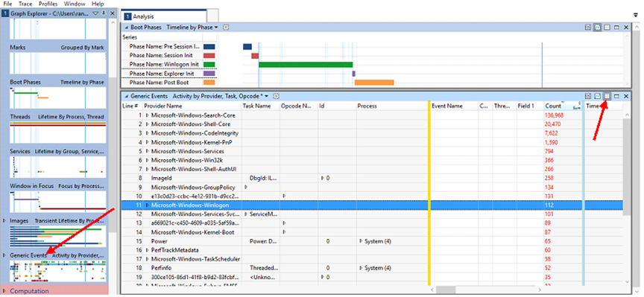
Task: Expand the Computation section
Action: tap(4, 291)
